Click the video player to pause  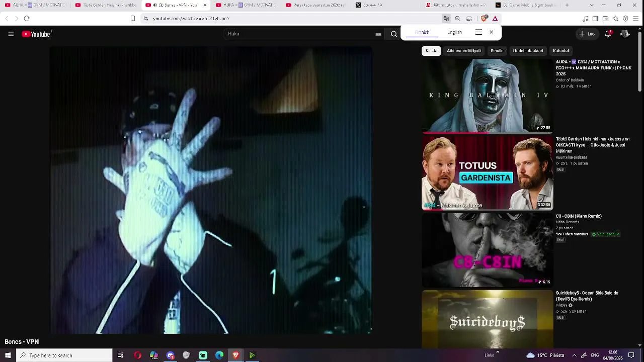click(211, 190)
